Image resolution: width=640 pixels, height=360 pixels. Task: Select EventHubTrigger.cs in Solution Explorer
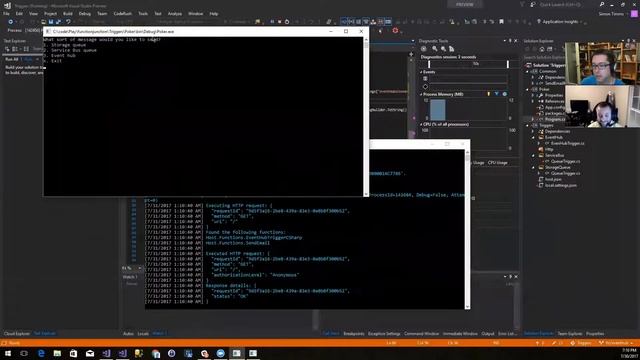tap(567, 143)
